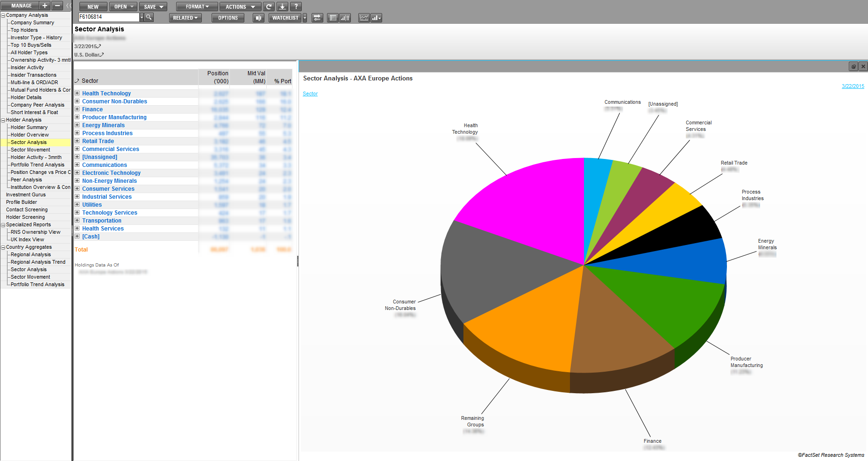Expand the Health Technology sector row
Screen dimensions: 868x461
tap(77, 93)
